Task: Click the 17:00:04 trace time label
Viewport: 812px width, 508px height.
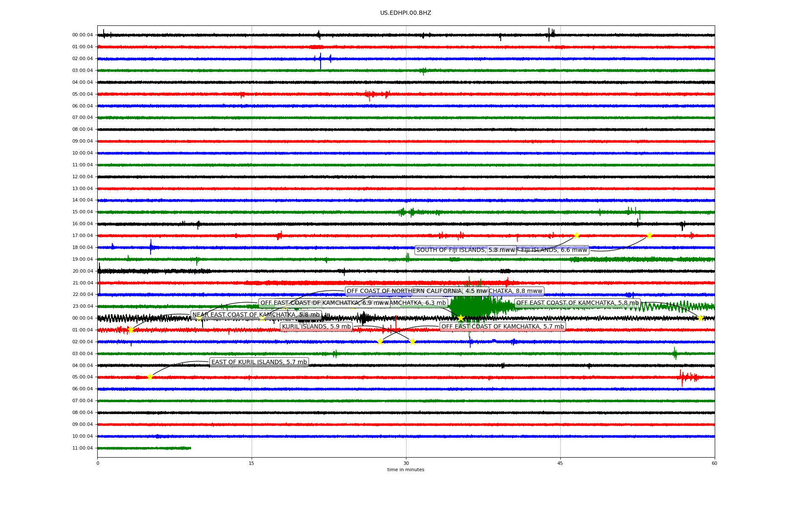Action: pyautogui.click(x=82, y=236)
